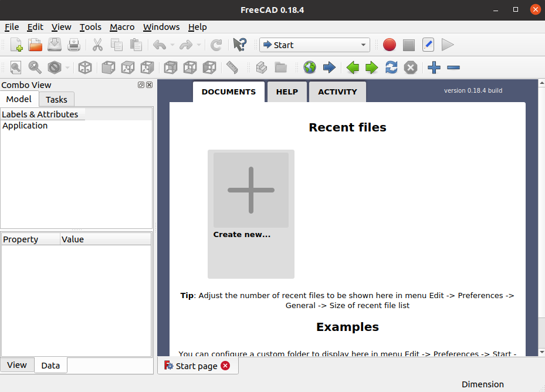Click the Undo icon
Screen dimensions: 545x392
click(159, 45)
